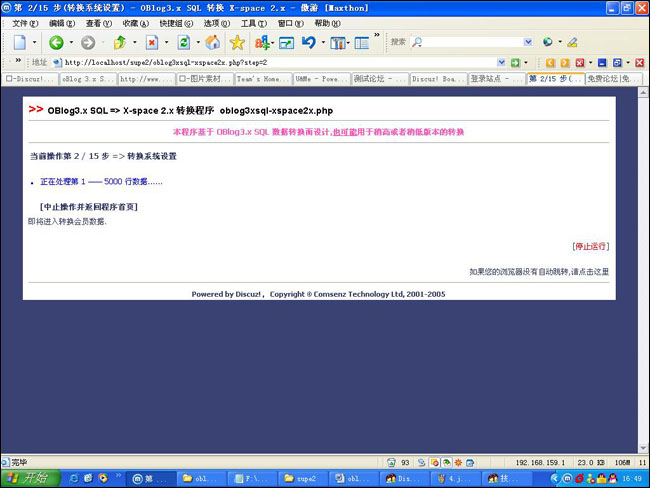Switch to the 'oBlog 3.x S...' tab

[x=88, y=79]
